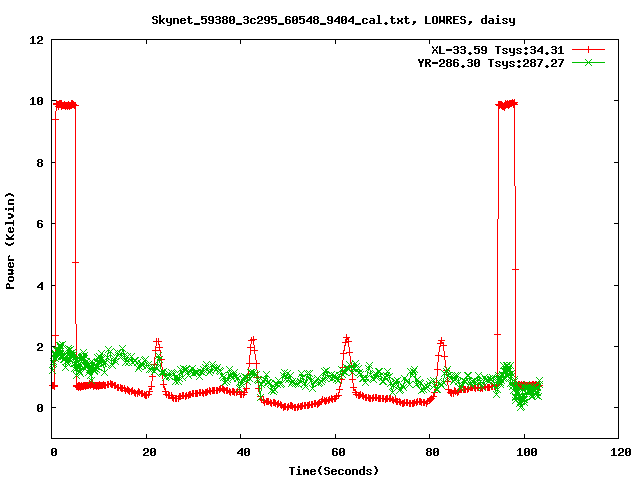Click the red peak near 42 seconds

(x=253, y=340)
